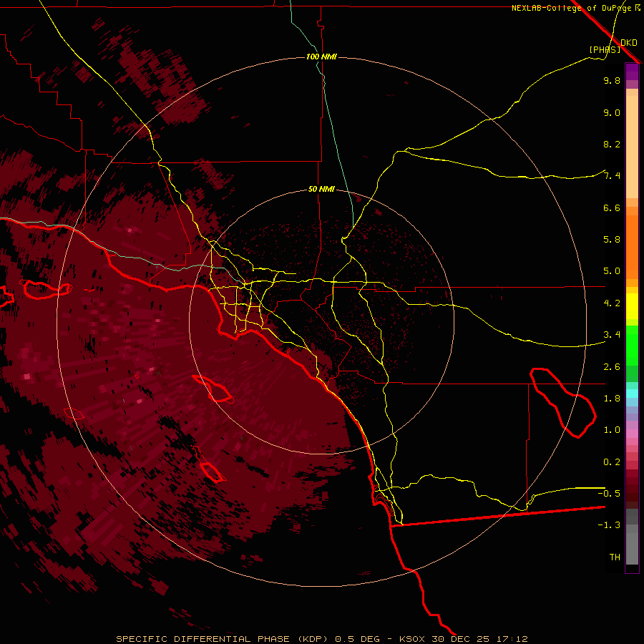Click the DKD [PHAS] legend heading

pyautogui.click(x=613, y=46)
